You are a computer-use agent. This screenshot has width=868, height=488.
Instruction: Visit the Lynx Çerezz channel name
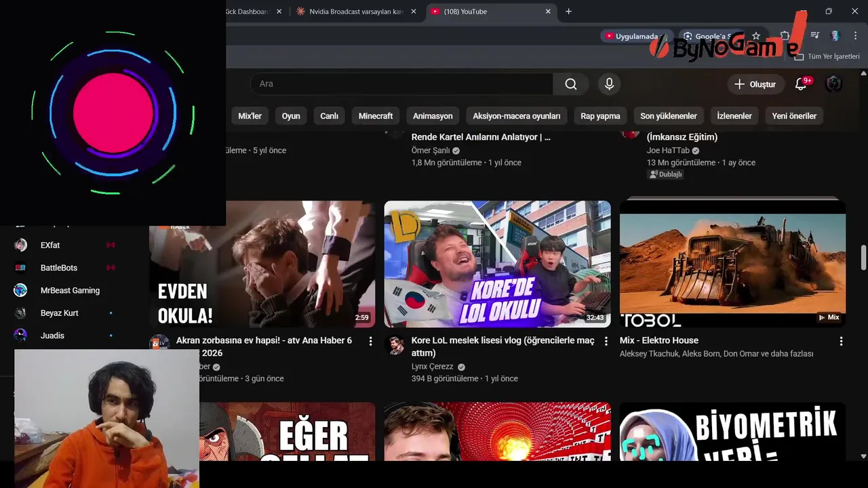pos(432,367)
